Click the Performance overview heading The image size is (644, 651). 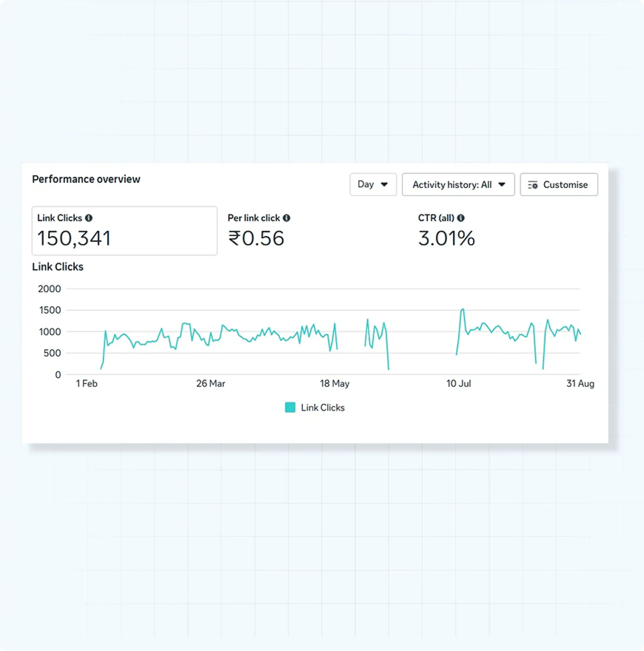click(x=86, y=179)
